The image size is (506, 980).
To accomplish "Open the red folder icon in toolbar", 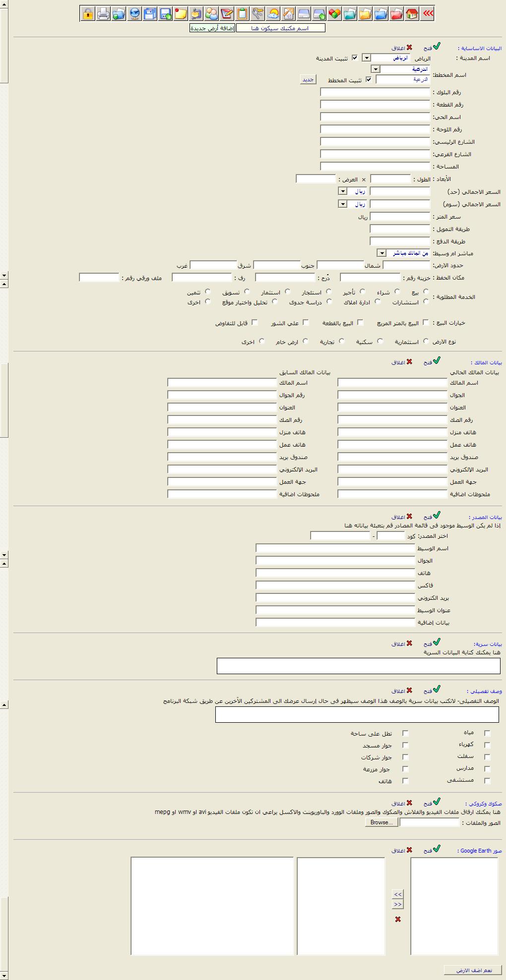I will (x=396, y=13).
